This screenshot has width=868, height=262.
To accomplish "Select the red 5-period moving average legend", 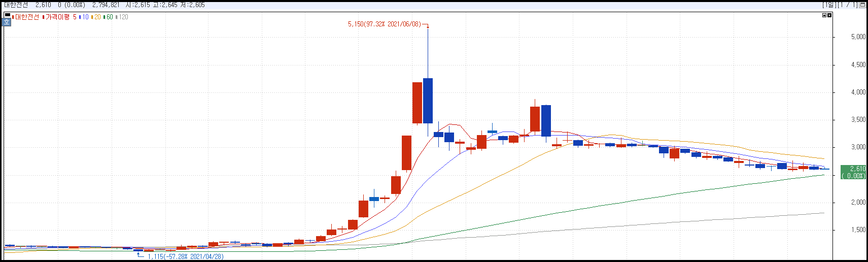I will pyautogui.click(x=75, y=17).
